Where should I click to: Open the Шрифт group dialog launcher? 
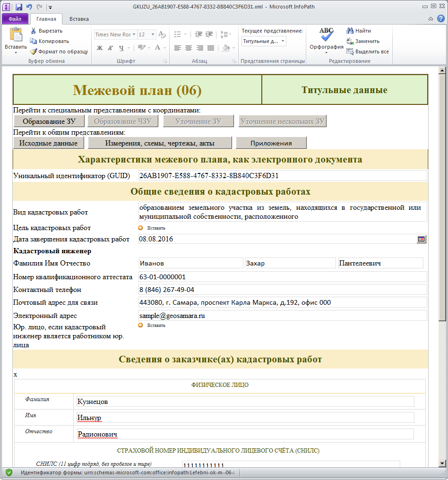[165, 61]
